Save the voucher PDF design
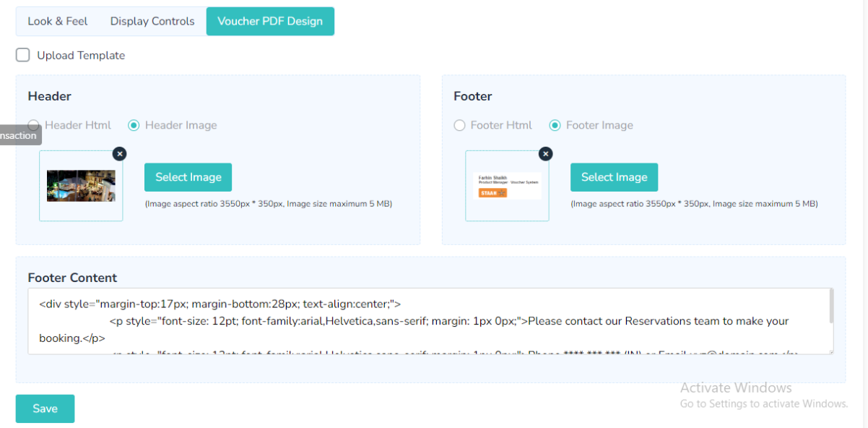The width and height of the screenshot is (868, 428). (x=45, y=408)
